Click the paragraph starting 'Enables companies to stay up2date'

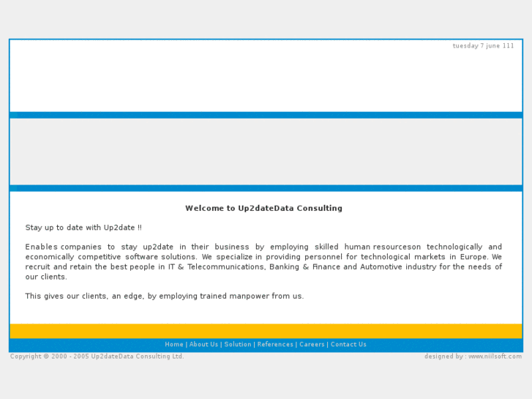click(263, 262)
